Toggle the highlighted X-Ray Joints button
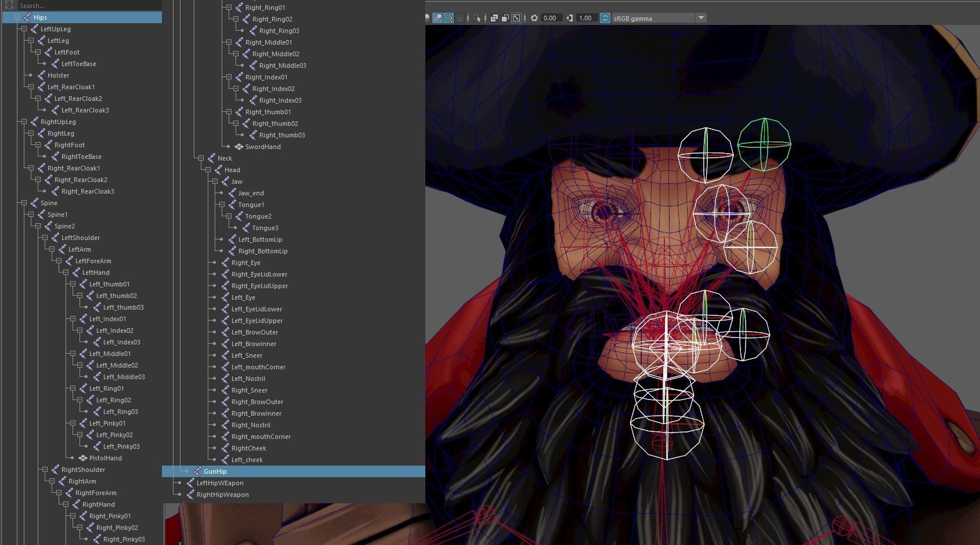980x545 pixels. pyautogui.click(x=516, y=18)
